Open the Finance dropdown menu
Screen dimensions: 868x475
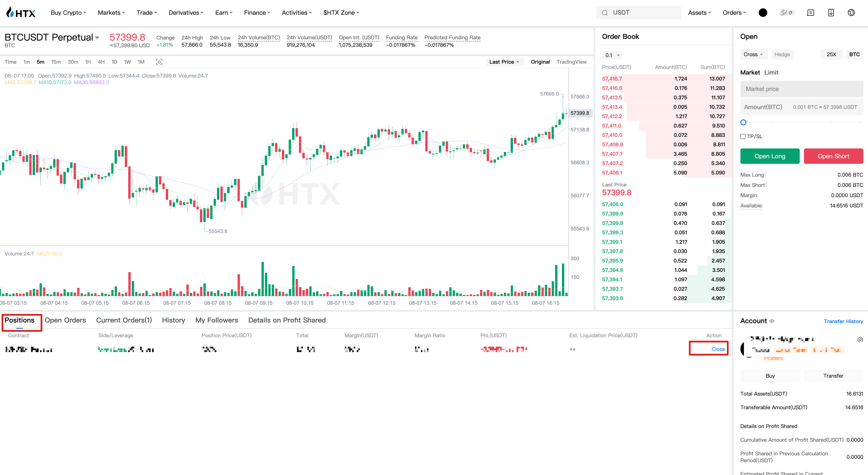257,12
